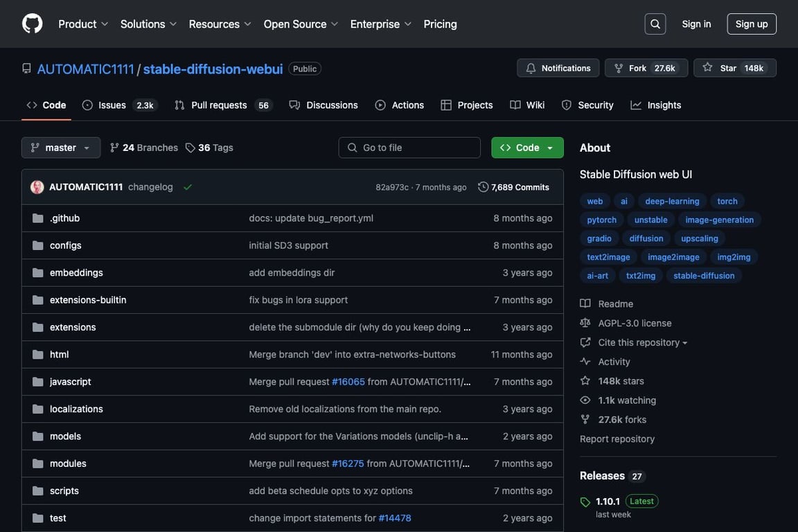Click the embeddings folder icon
Viewport: 798px width, 532px height.
[x=37, y=272]
